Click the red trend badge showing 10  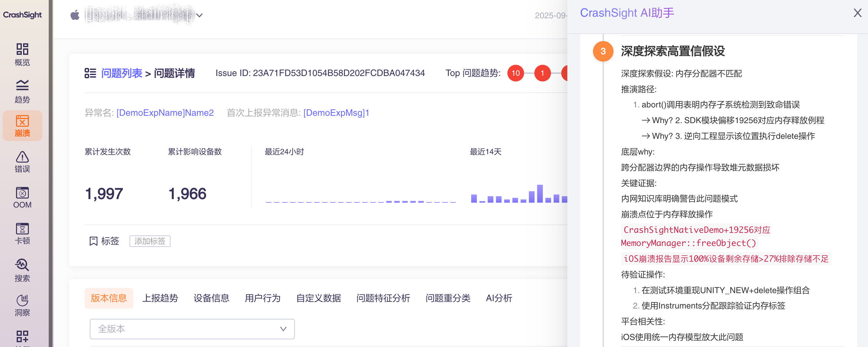tap(515, 73)
